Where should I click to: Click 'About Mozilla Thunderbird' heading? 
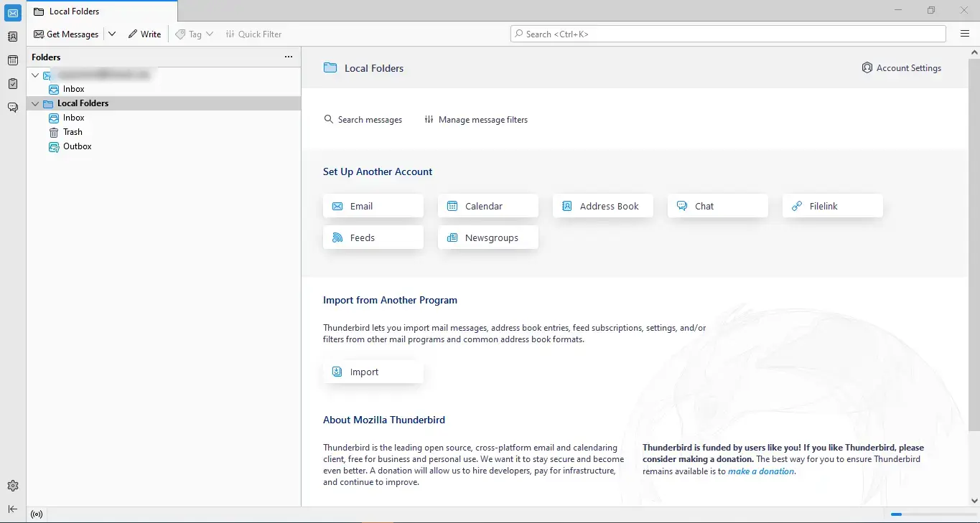click(384, 420)
